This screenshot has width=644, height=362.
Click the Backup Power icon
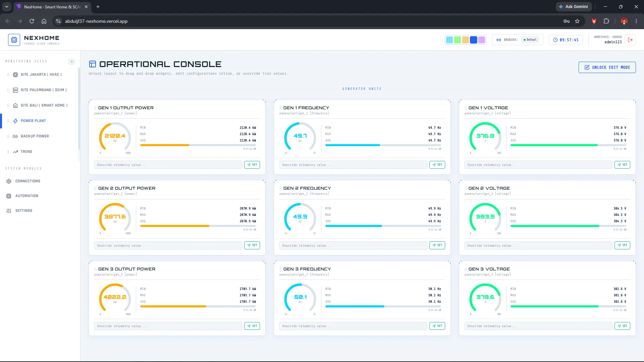pos(15,136)
